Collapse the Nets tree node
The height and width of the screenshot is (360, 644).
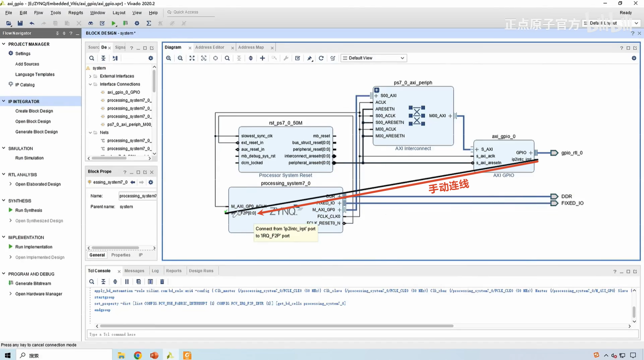coord(90,133)
